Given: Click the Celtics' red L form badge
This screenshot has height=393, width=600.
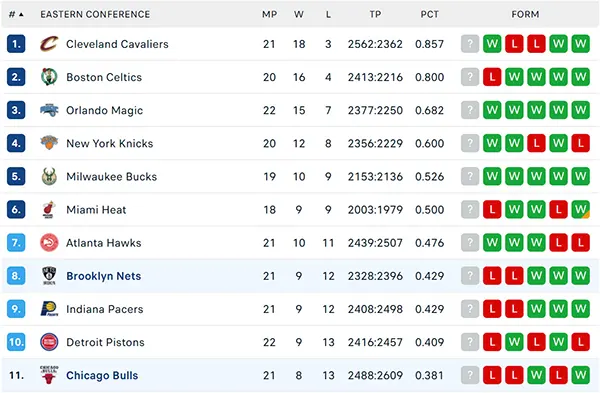Looking at the screenshot, I should 492,77.
